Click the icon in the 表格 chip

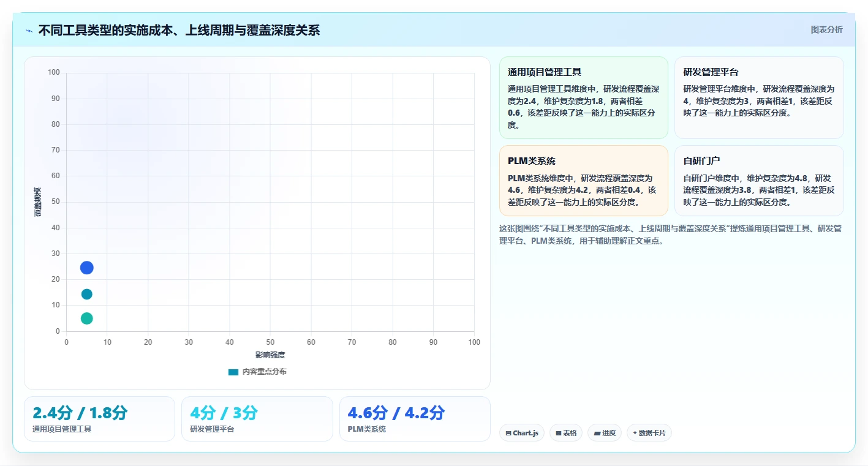pyautogui.click(x=559, y=433)
